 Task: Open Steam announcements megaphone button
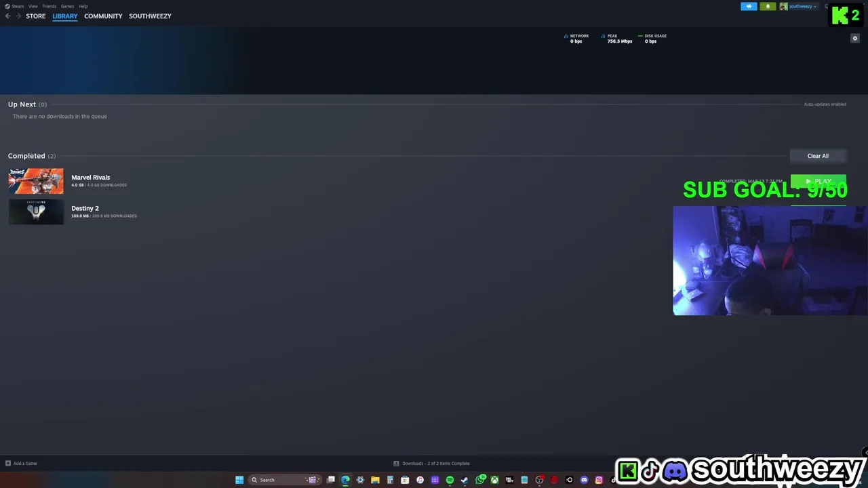(749, 6)
